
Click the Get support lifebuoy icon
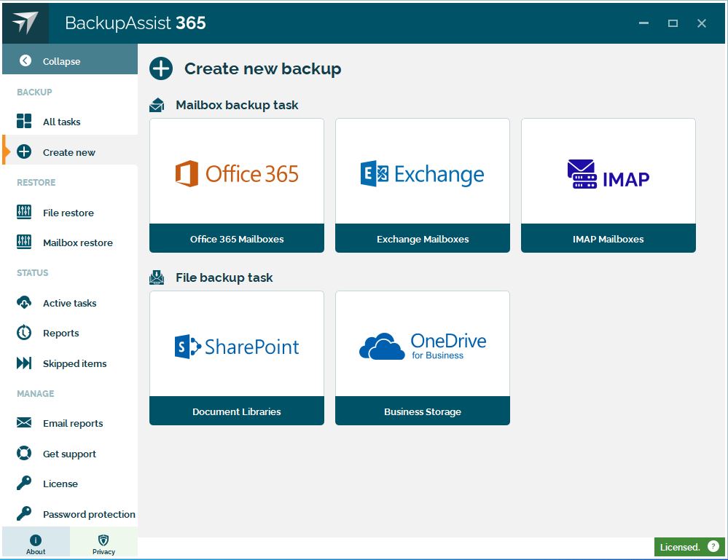coord(24,453)
